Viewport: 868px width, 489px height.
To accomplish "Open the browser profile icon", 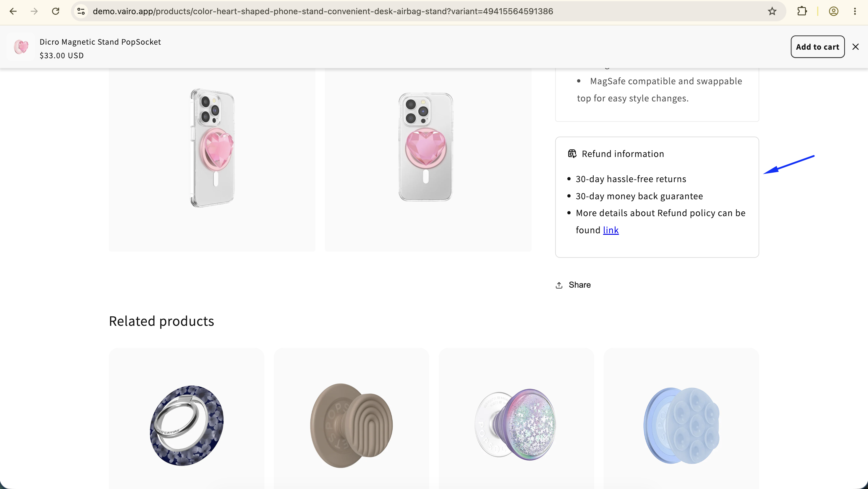I will [834, 11].
